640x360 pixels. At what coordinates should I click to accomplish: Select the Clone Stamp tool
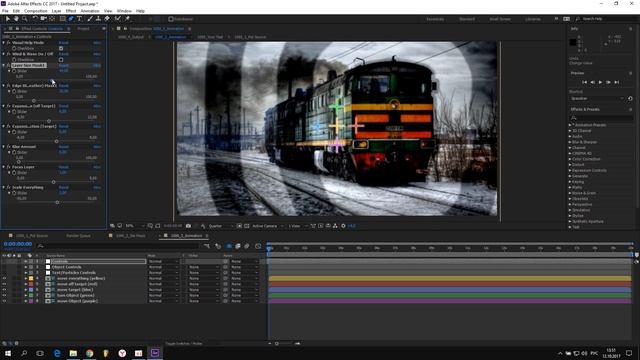tap(98, 19)
